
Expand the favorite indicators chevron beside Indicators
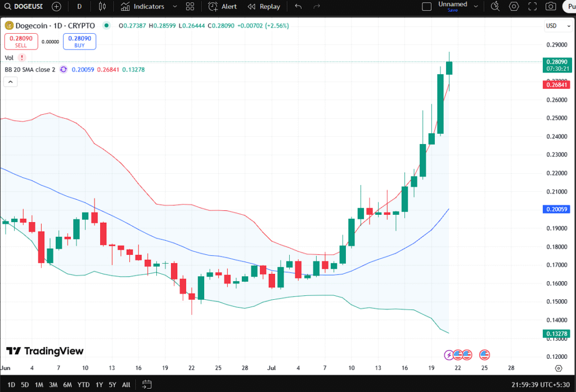pos(175,7)
